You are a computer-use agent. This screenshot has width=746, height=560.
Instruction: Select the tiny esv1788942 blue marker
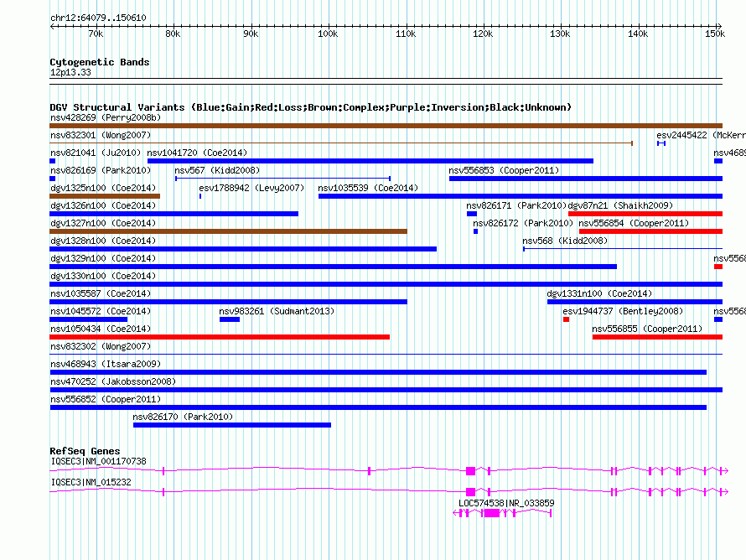point(200,196)
